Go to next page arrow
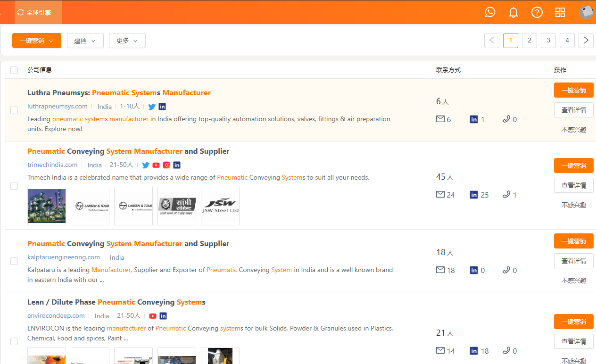The width and height of the screenshot is (596, 364). 586,41
